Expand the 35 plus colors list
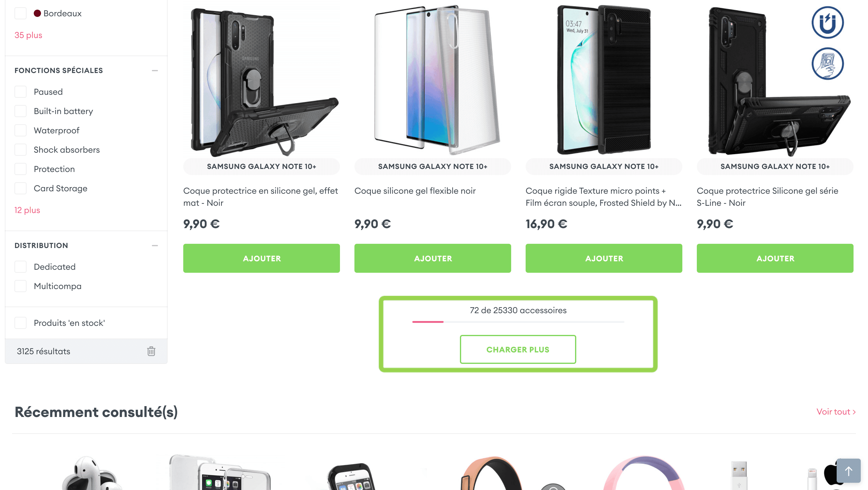The image size is (868, 490). [28, 35]
